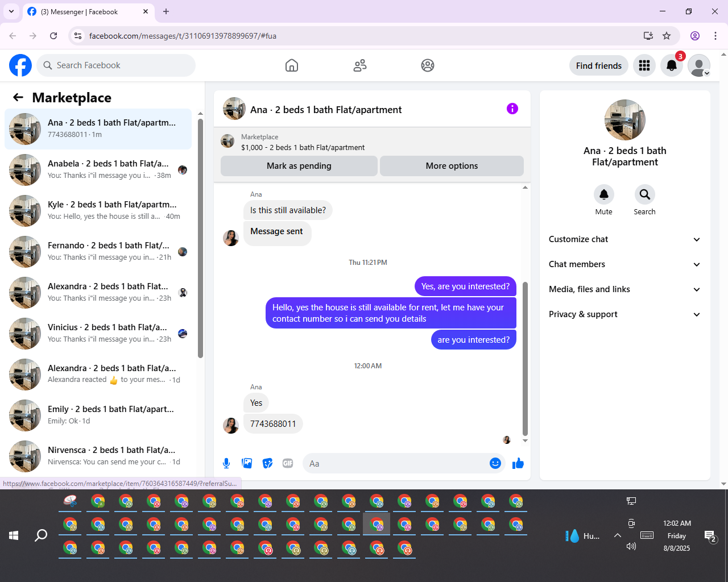Image resolution: width=728 pixels, height=582 pixels.
Task: Click the browser address bar URL
Action: coord(183,36)
